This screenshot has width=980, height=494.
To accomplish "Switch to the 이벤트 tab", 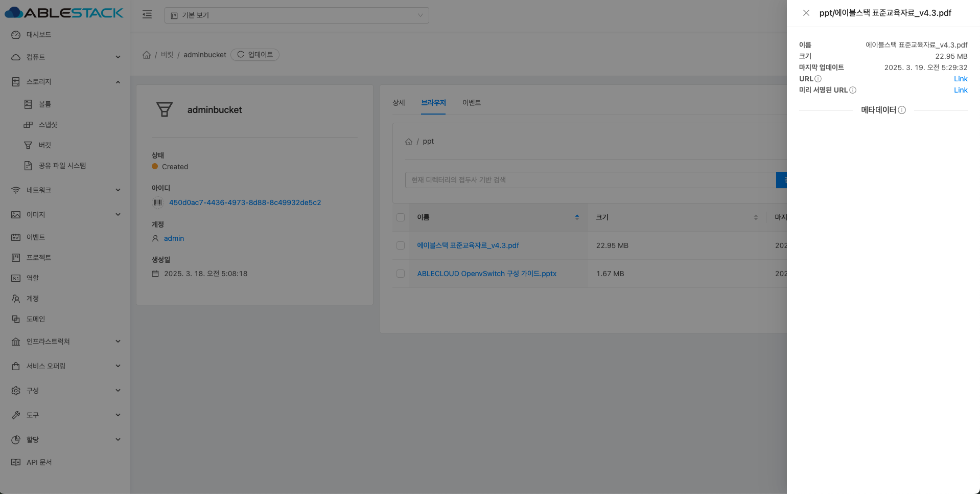I will (471, 103).
